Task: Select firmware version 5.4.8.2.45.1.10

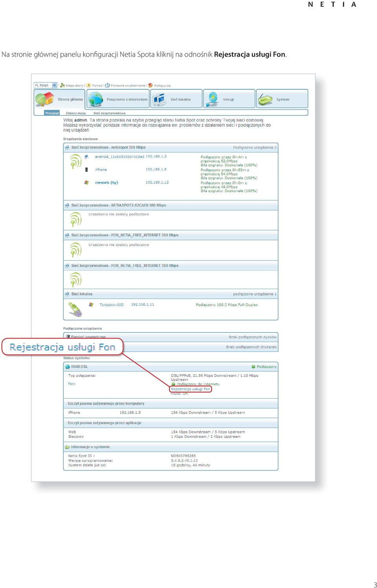Action: pos(185,461)
